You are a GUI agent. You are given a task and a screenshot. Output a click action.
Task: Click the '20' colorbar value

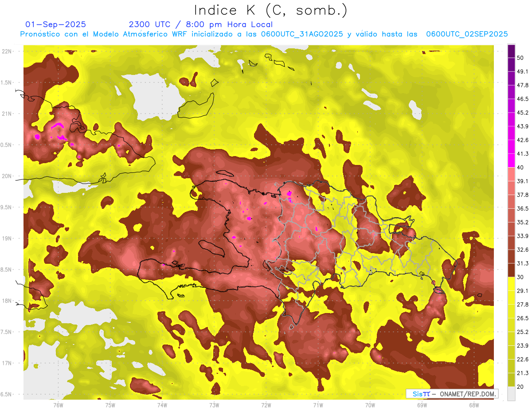(520, 387)
